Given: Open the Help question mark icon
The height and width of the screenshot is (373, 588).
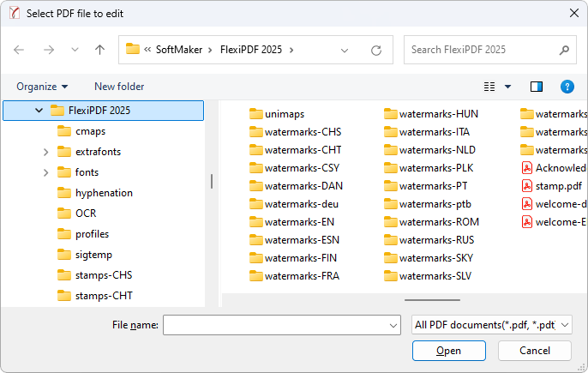Looking at the screenshot, I should [567, 87].
